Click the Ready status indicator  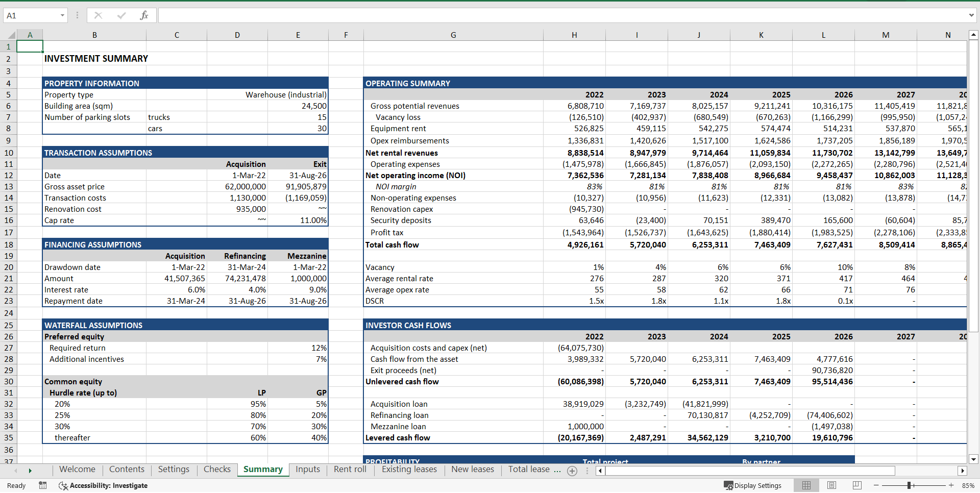(16, 485)
